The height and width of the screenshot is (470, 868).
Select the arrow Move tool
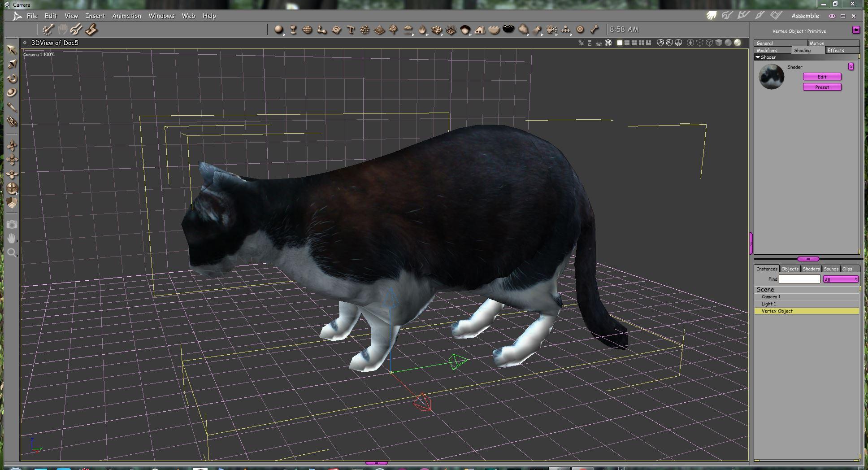click(x=12, y=49)
